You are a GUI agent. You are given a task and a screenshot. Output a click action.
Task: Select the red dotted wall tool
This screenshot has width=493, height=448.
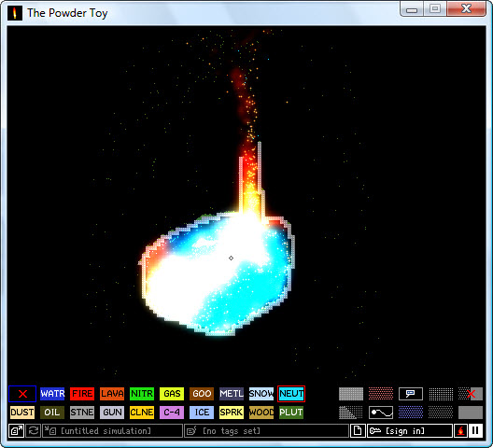pos(381,394)
